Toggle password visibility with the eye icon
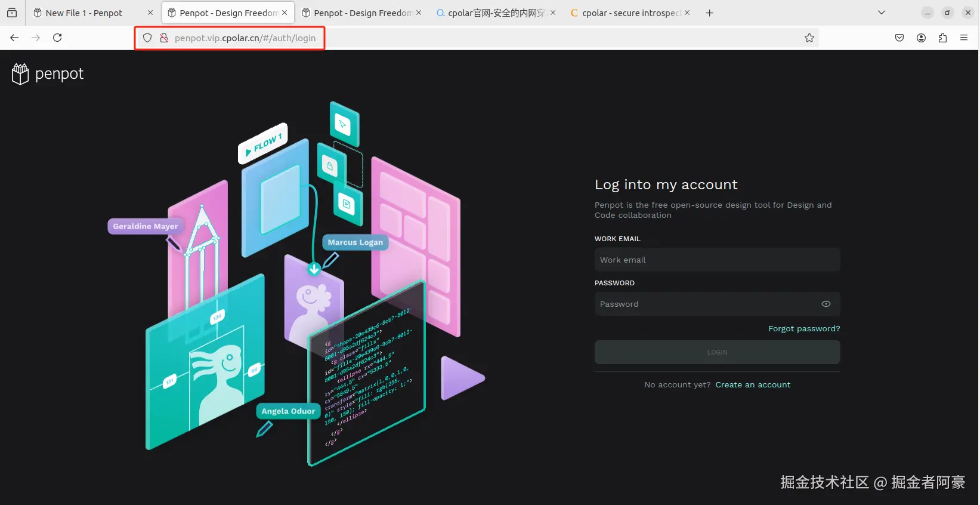 pyautogui.click(x=826, y=304)
